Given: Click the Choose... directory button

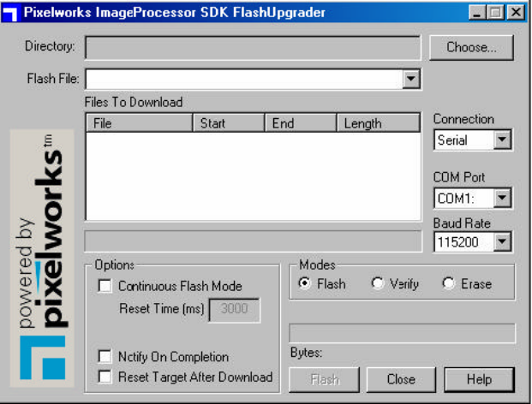Looking at the screenshot, I should point(471,47).
